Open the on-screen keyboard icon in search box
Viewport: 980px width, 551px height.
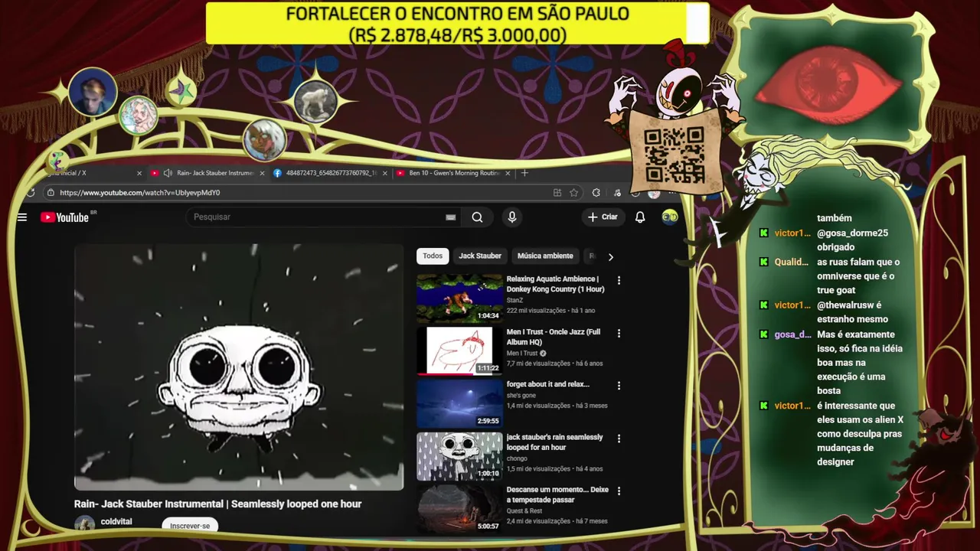451,217
